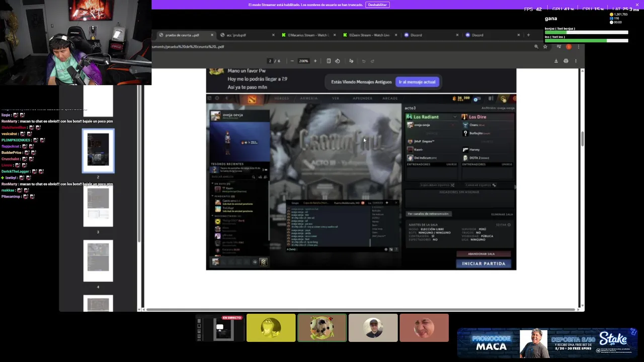Select page 3 thumbnail in PDF sidebar
Screen dimensions: 644x362
point(98,206)
